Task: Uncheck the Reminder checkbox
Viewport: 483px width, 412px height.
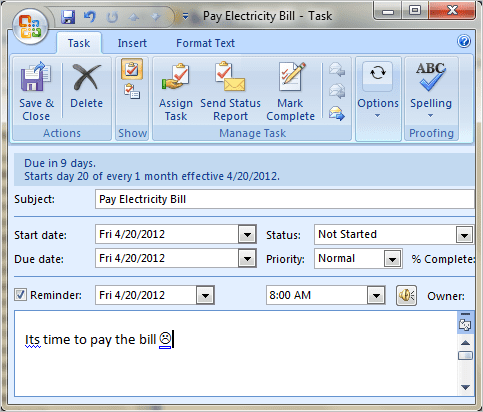Action: [x=20, y=295]
